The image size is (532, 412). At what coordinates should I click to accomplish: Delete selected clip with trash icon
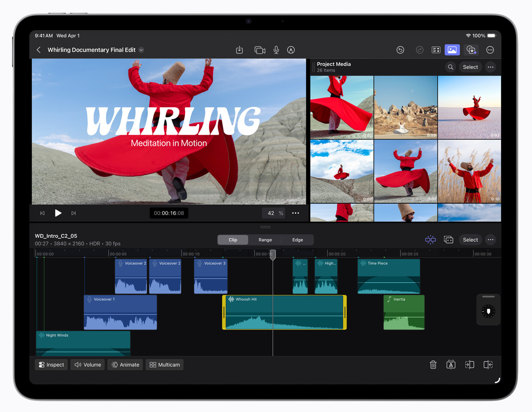[433, 365]
